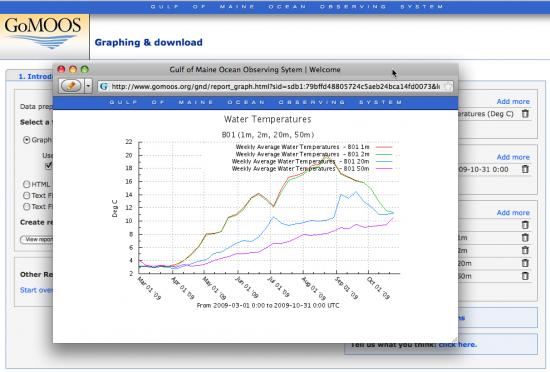Click the pencil toolbar button in popup window

71,86
